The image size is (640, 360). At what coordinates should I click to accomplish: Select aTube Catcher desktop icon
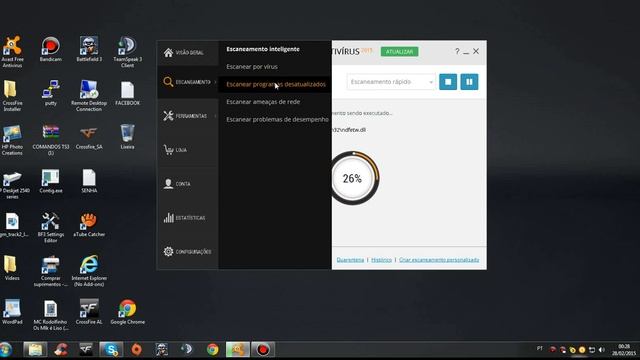tap(89, 224)
